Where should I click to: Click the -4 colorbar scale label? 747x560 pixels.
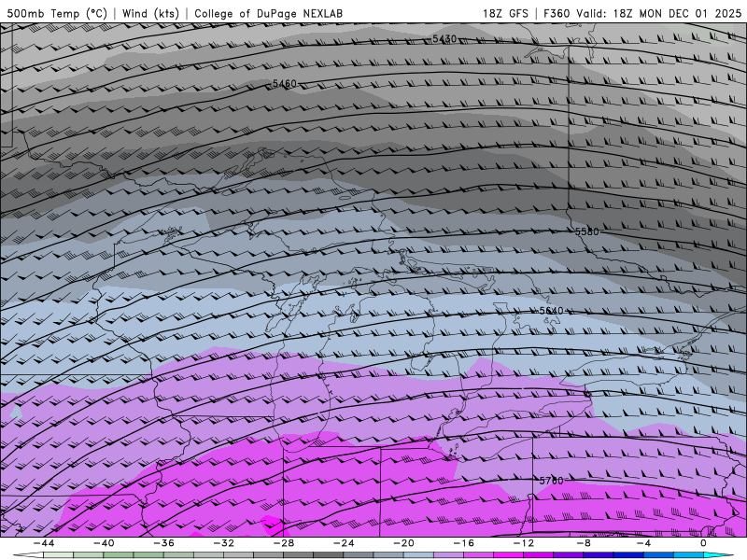click(644, 543)
